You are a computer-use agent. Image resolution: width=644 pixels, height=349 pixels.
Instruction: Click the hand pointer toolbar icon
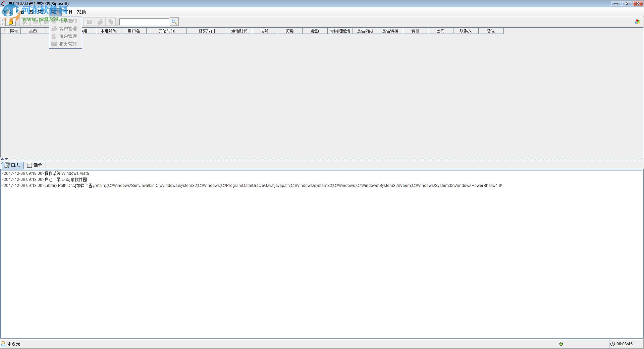[111, 22]
